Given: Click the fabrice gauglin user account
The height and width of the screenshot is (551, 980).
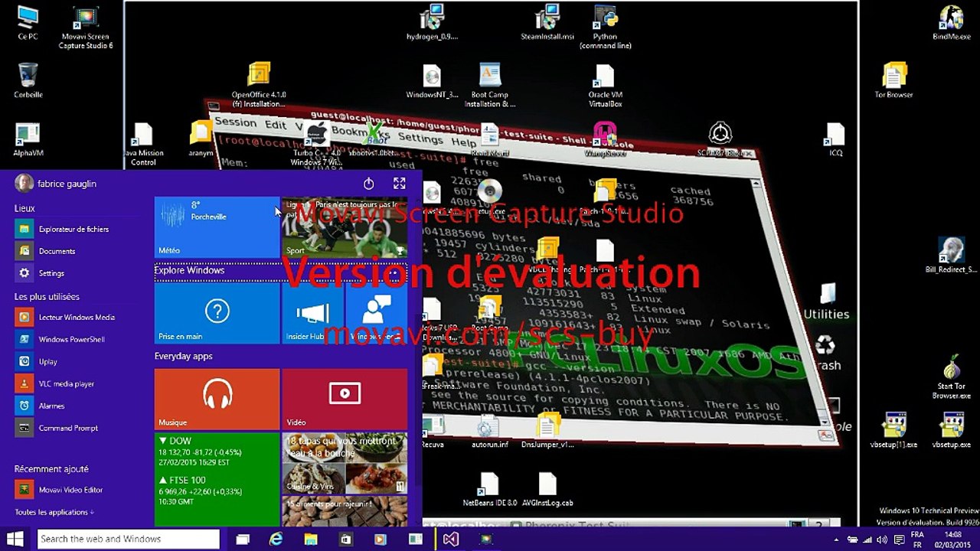Looking at the screenshot, I should tap(56, 184).
